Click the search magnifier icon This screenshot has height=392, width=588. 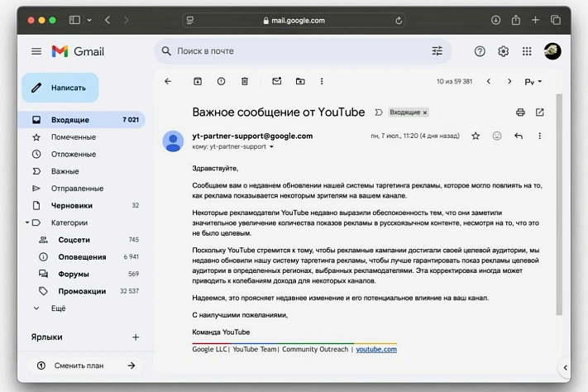click(166, 50)
